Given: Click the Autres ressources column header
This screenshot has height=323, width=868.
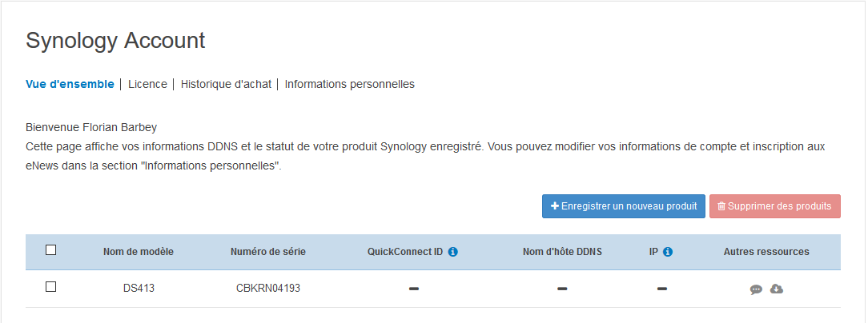Looking at the screenshot, I should (x=766, y=252).
